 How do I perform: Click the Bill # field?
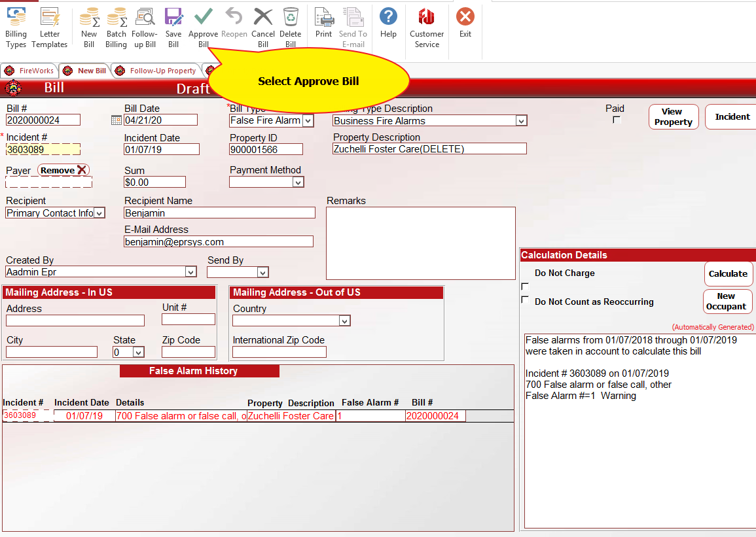coord(43,120)
